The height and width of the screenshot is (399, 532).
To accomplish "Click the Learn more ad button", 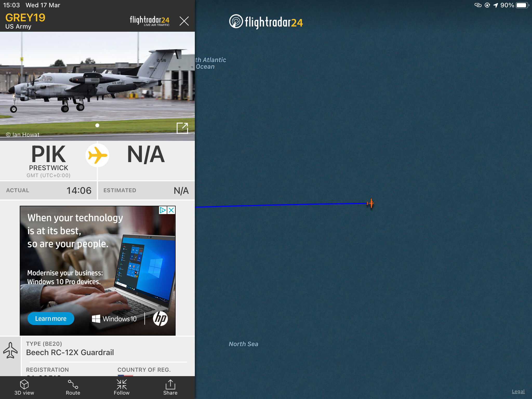I will tap(51, 318).
